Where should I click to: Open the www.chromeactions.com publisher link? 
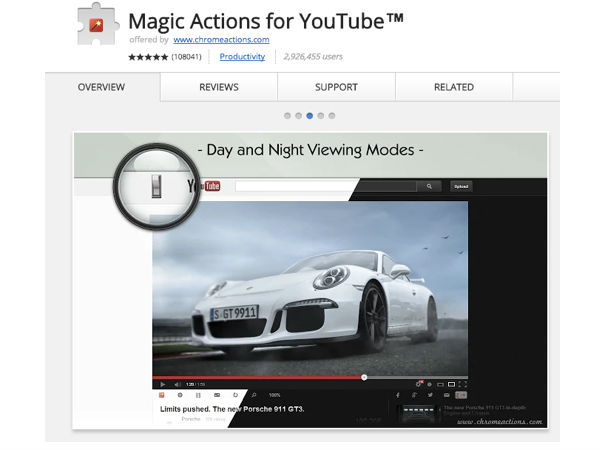pyautogui.click(x=221, y=39)
